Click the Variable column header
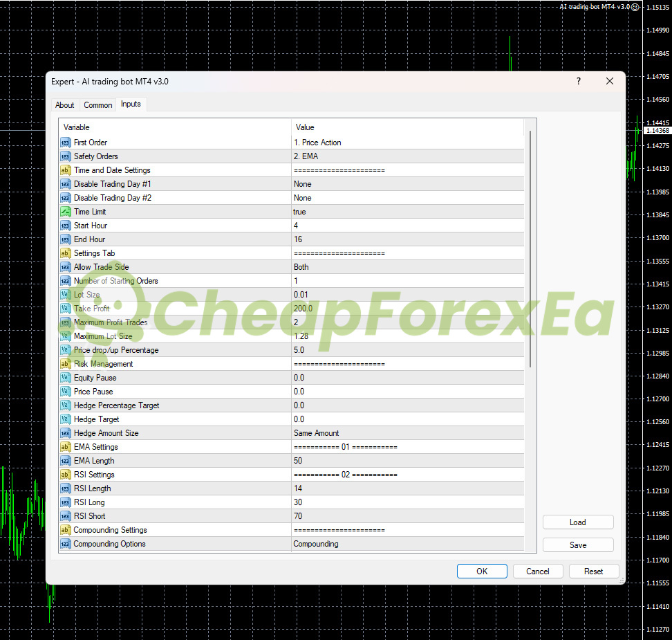Viewport: 672px width, 640px height. (175, 127)
